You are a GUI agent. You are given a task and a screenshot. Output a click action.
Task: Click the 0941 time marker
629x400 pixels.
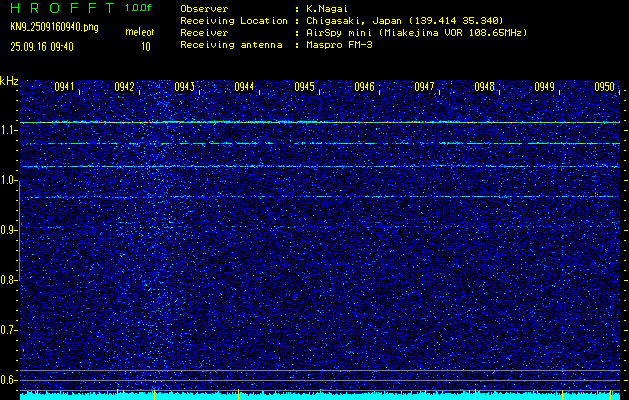click(x=64, y=87)
